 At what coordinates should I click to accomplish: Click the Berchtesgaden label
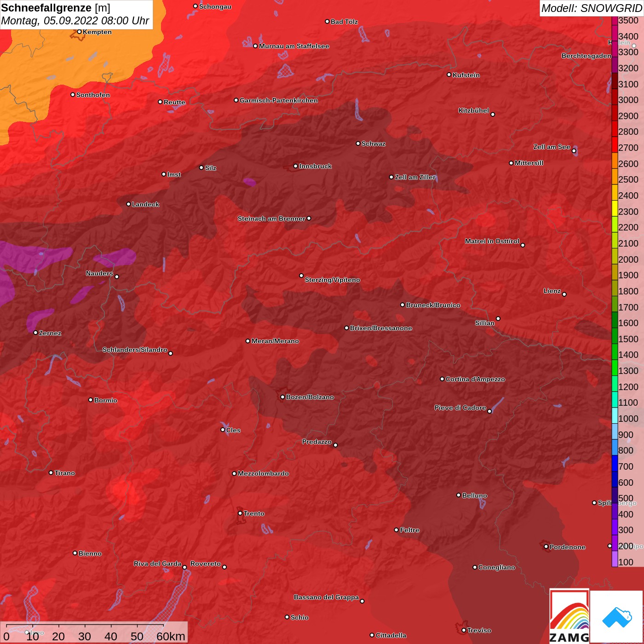coord(586,56)
